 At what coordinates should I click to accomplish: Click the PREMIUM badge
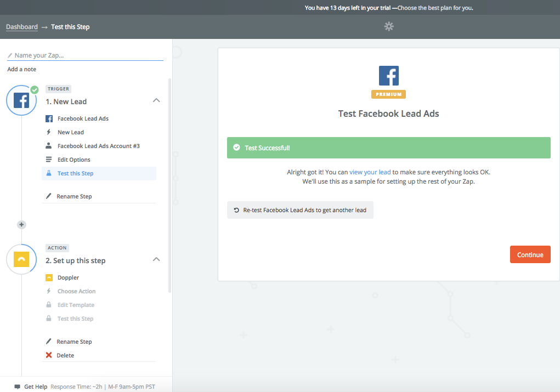point(388,94)
